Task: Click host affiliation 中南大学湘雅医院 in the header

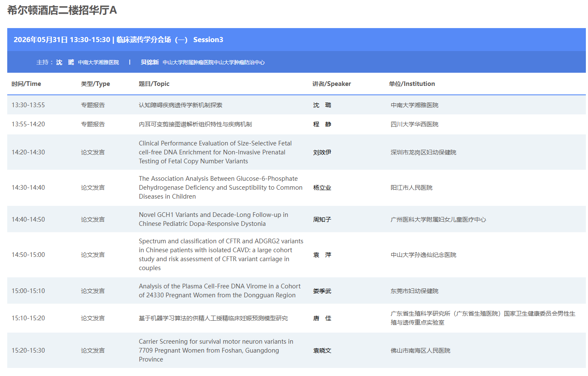Action: pos(98,63)
